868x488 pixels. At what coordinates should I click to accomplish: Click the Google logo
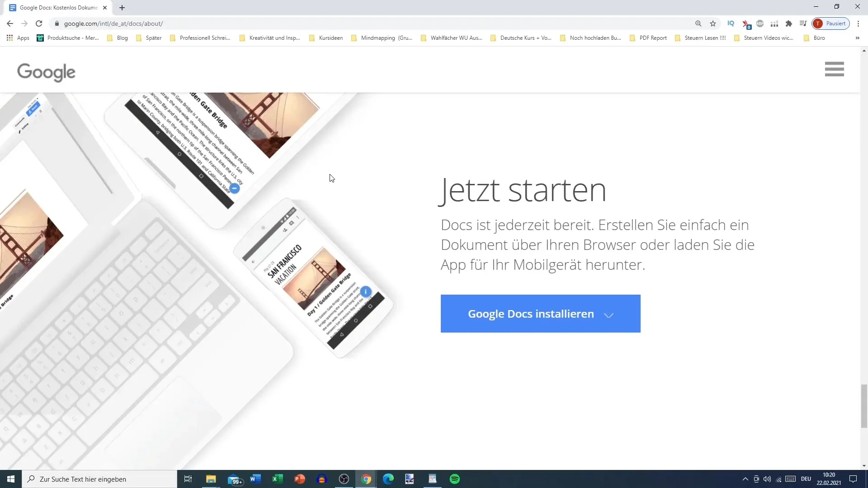[x=46, y=72]
